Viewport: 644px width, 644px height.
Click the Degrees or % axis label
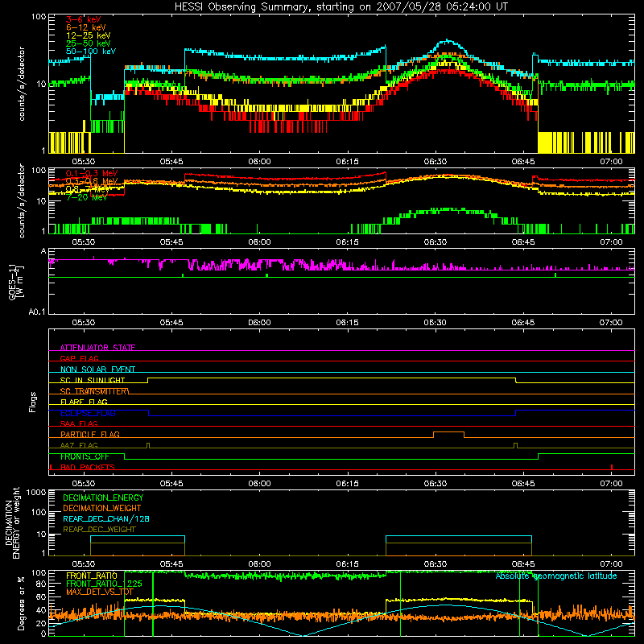[x=21, y=603]
